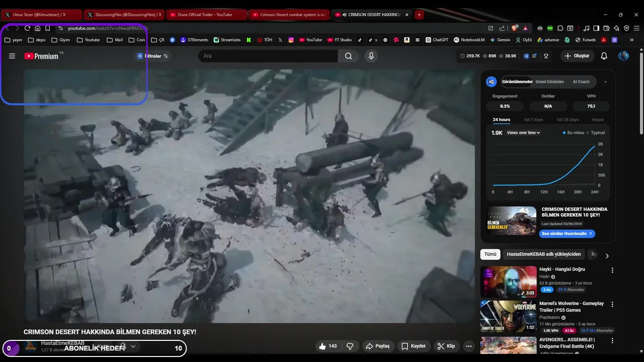Open the 'depo' bookmarks folder
Viewport: 644px width, 362px height.
point(37,40)
